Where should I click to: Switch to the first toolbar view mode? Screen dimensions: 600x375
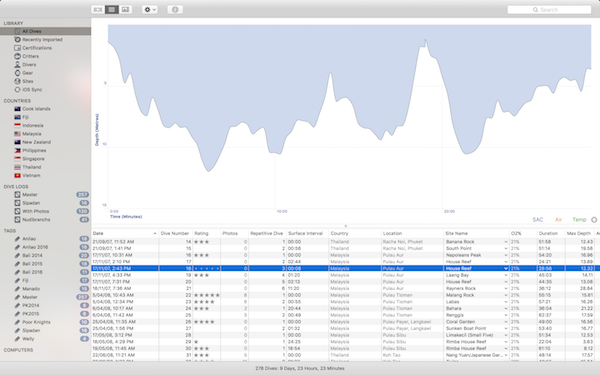point(98,10)
